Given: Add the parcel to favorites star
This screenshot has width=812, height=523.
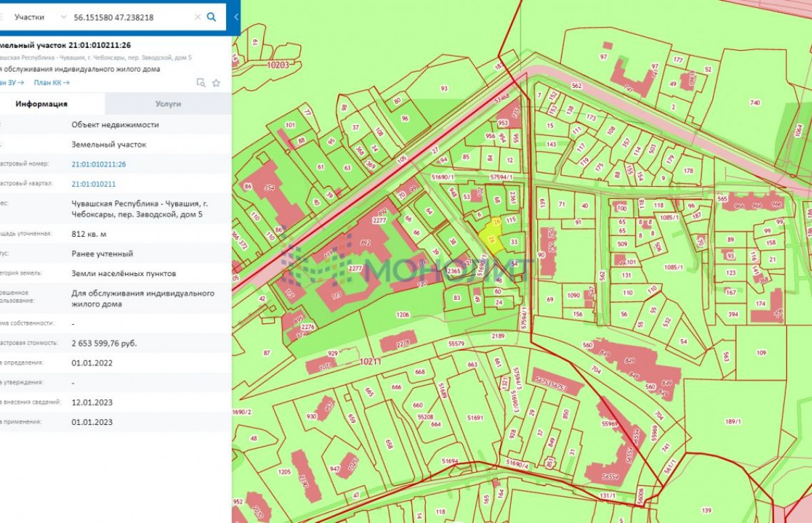Looking at the screenshot, I should point(217,83).
